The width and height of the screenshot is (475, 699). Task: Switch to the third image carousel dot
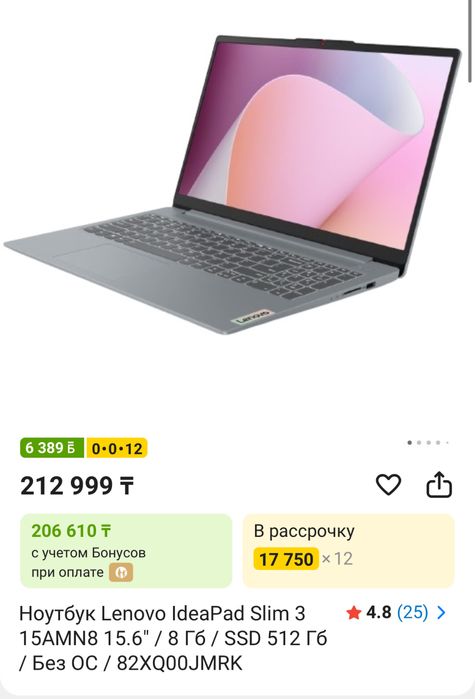coord(429,443)
